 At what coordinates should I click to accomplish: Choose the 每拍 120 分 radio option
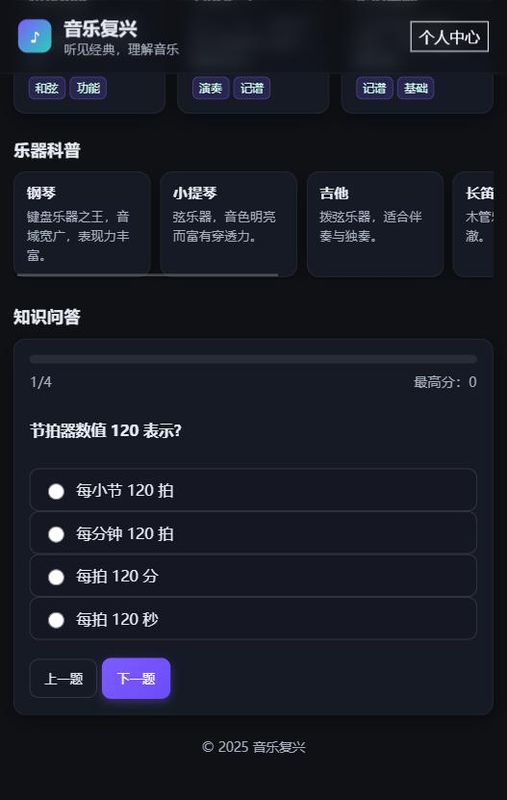coord(253,576)
